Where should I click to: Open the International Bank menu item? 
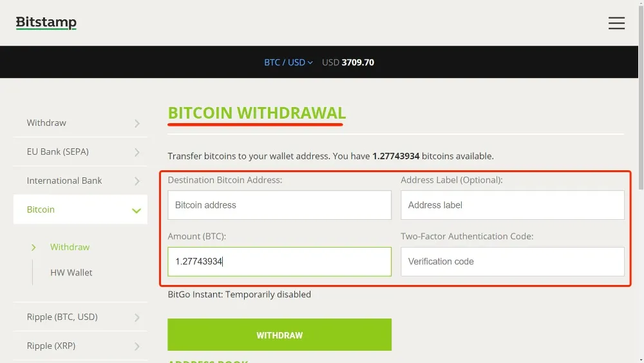tap(80, 181)
